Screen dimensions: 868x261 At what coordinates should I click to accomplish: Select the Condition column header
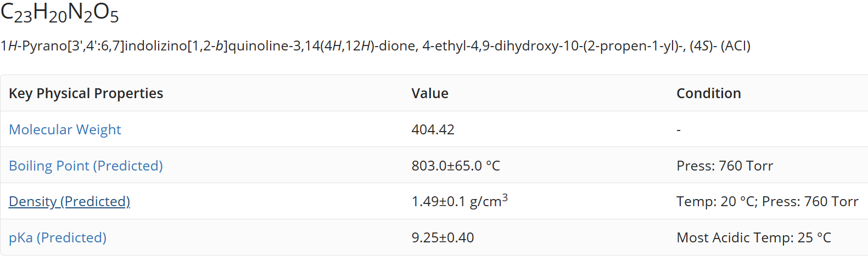pyautogui.click(x=709, y=93)
